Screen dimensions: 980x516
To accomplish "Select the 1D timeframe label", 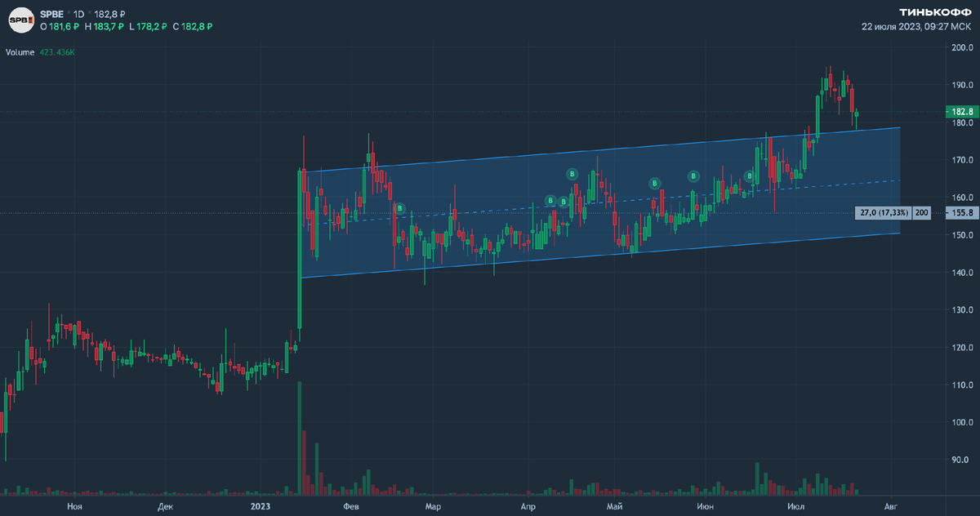I will point(79,14).
